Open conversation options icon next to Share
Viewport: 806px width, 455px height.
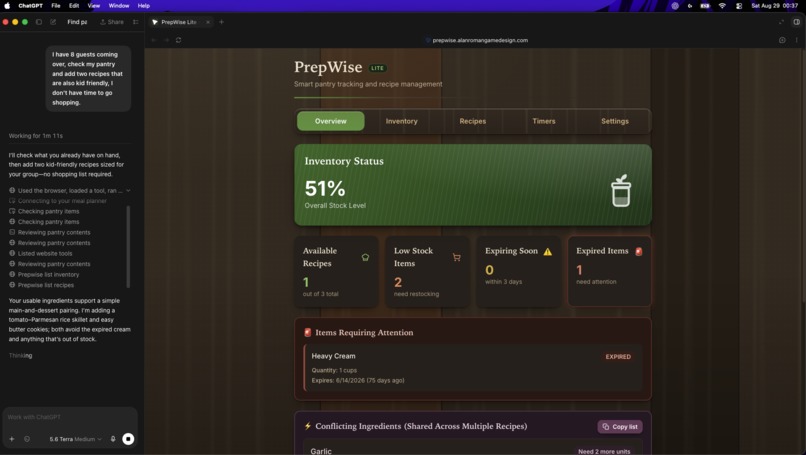[x=136, y=22]
